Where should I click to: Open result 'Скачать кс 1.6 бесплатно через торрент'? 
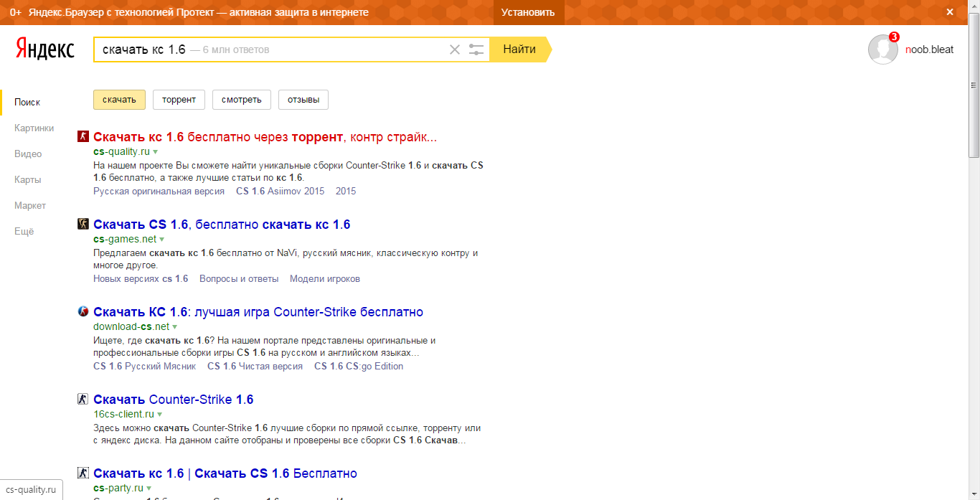click(x=265, y=137)
